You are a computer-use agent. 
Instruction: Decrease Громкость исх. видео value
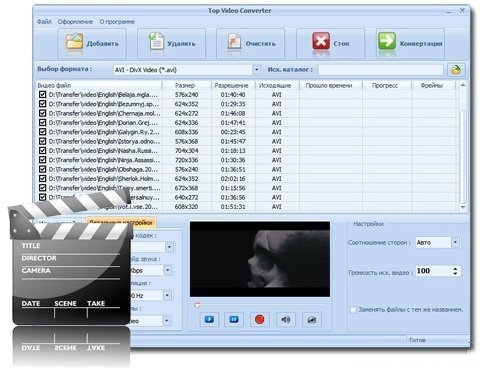pyautogui.click(x=455, y=273)
